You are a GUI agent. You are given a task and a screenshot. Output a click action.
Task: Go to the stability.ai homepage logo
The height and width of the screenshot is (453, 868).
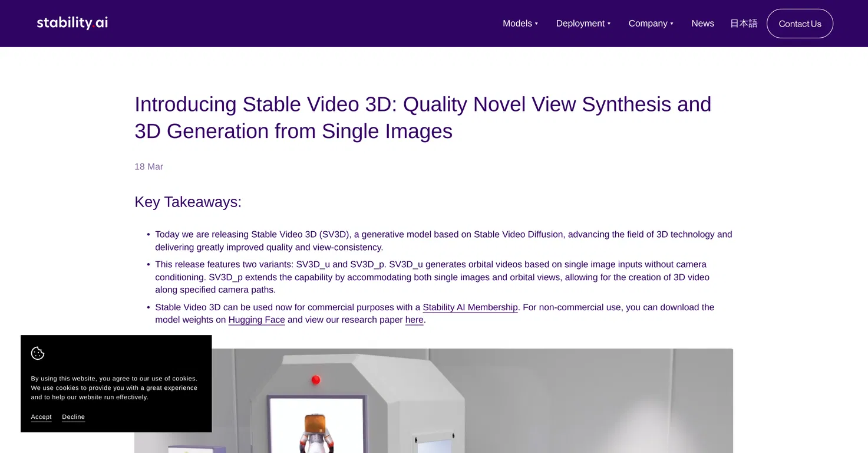[x=72, y=23]
